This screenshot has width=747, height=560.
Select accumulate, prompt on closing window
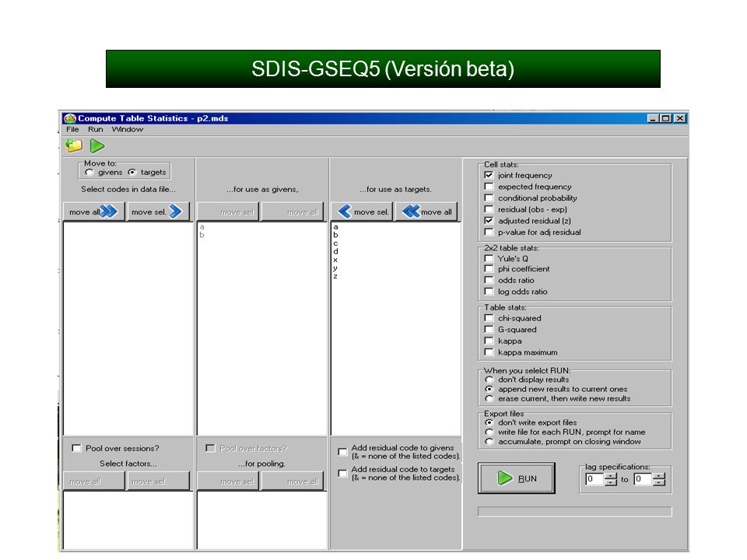tap(489, 442)
